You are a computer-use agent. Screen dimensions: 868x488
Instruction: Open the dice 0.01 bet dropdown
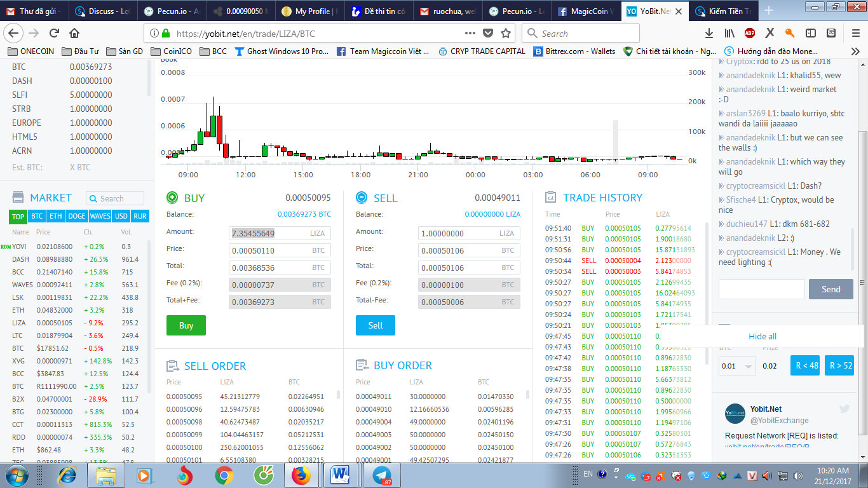click(737, 366)
